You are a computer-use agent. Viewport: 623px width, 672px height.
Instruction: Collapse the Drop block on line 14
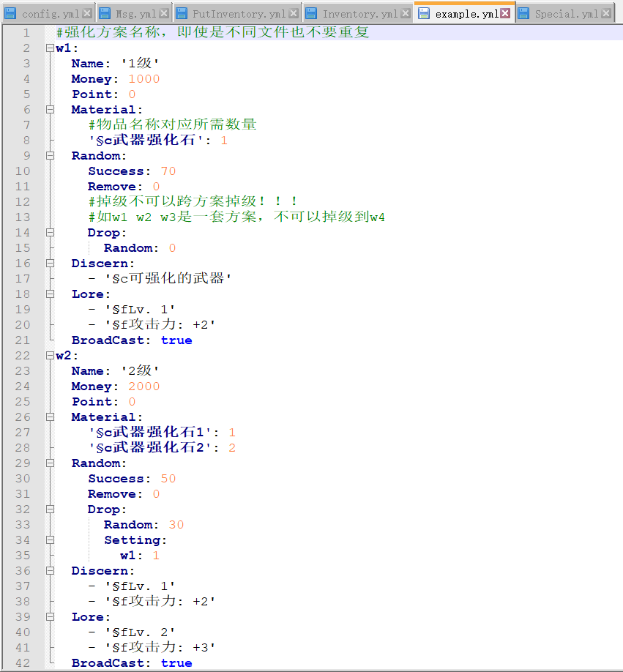point(50,233)
